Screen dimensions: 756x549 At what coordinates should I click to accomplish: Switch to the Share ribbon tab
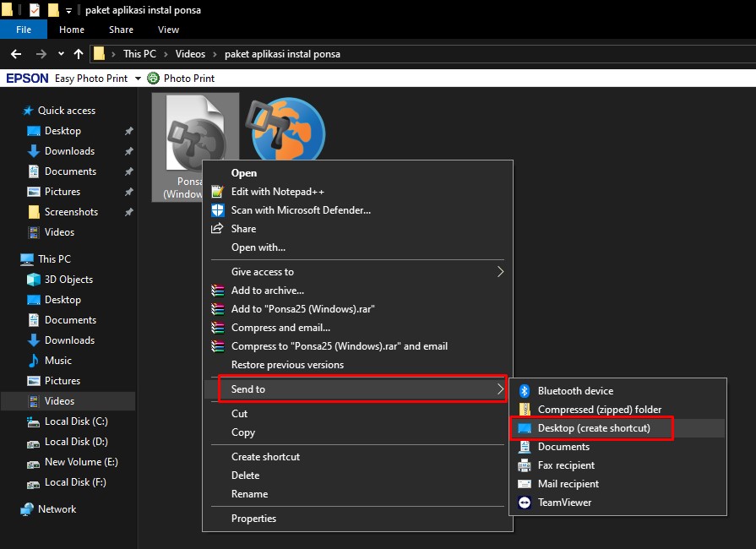[x=121, y=30]
